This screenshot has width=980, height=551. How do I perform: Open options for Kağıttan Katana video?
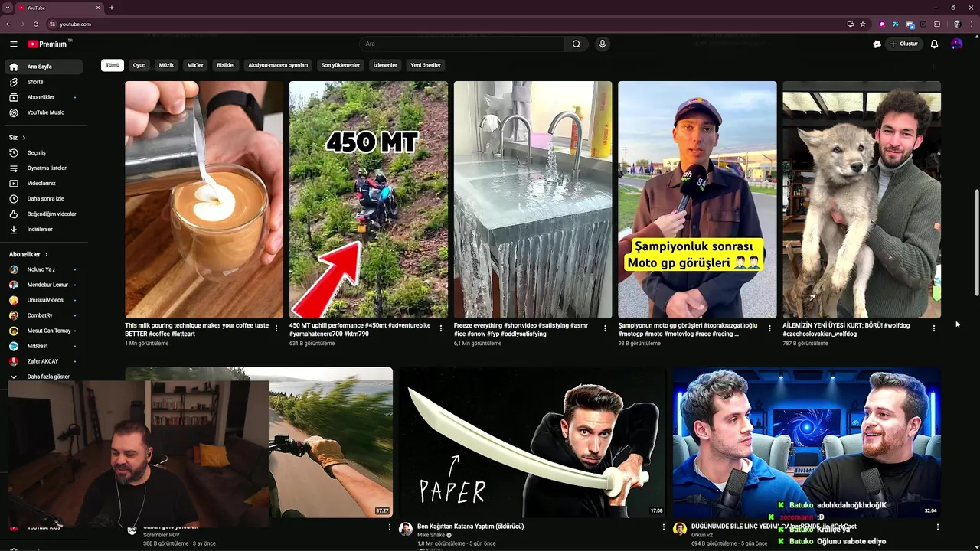pos(664,527)
